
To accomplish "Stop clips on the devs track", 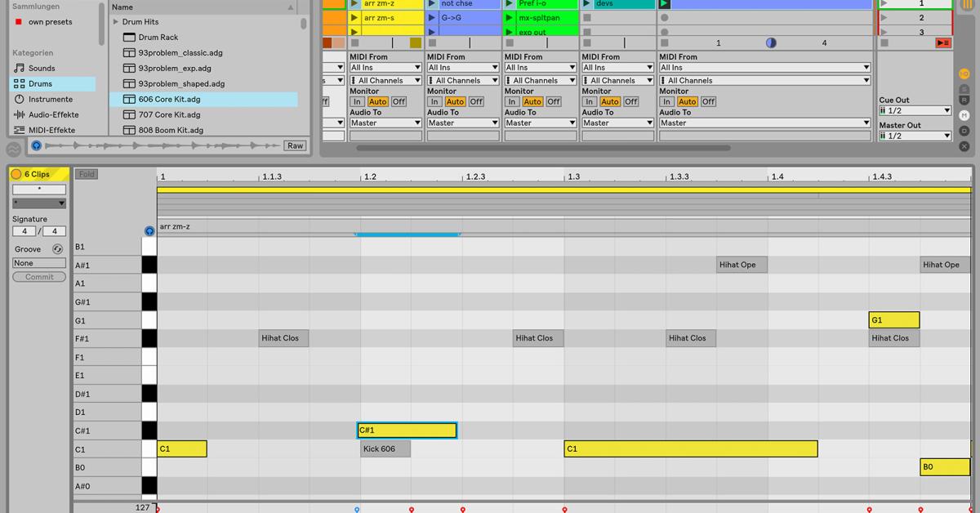I will point(587,42).
